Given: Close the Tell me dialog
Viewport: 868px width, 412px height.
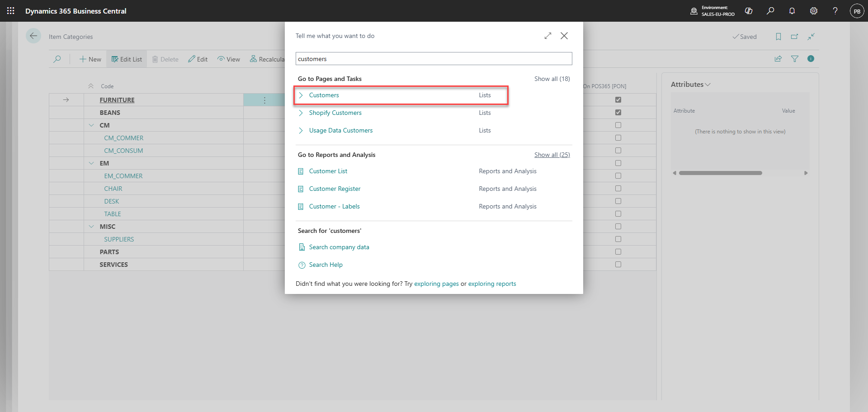Looking at the screenshot, I should pos(564,36).
